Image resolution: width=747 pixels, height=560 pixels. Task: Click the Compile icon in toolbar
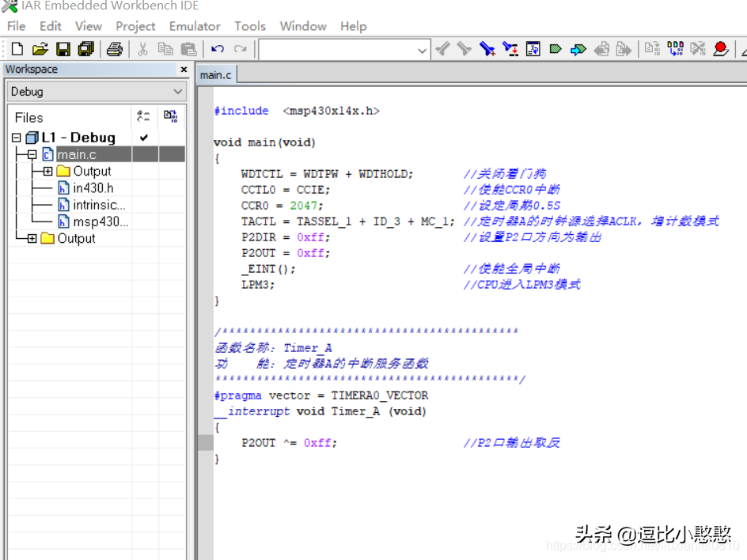click(652, 49)
